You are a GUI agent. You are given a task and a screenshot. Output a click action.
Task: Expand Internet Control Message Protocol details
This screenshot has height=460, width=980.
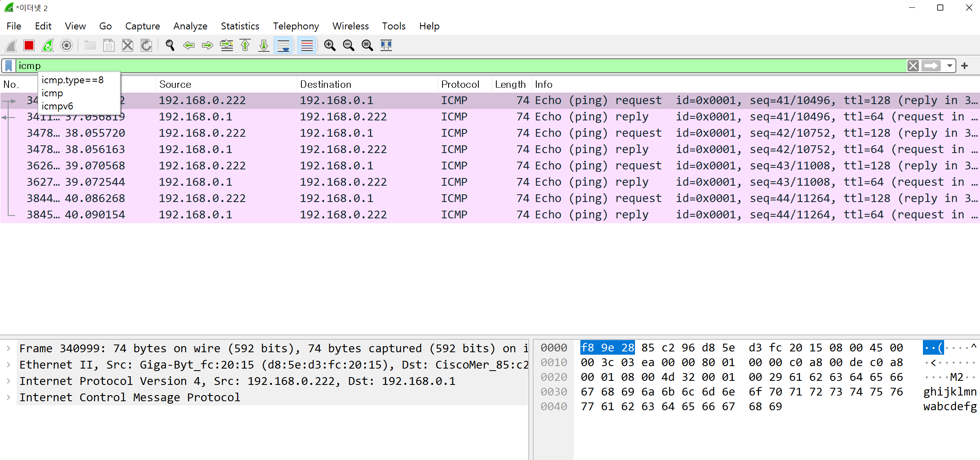[x=9, y=398]
